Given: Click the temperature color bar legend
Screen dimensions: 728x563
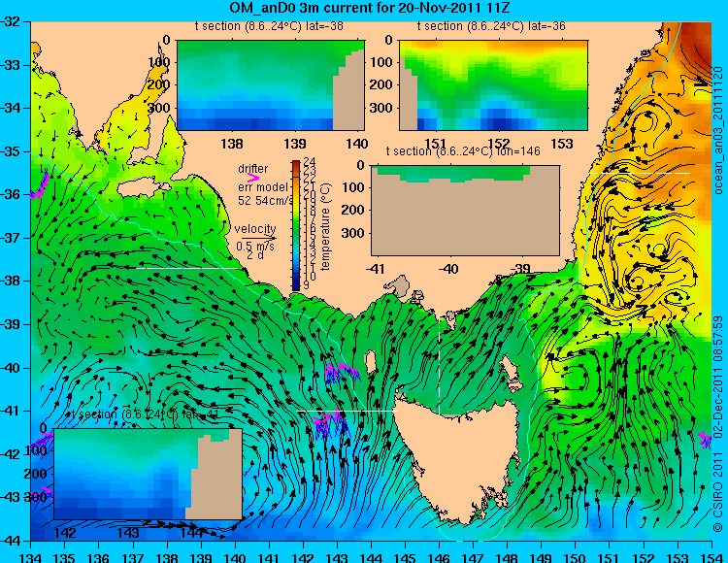Looking at the screenshot, I should pos(296,225).
